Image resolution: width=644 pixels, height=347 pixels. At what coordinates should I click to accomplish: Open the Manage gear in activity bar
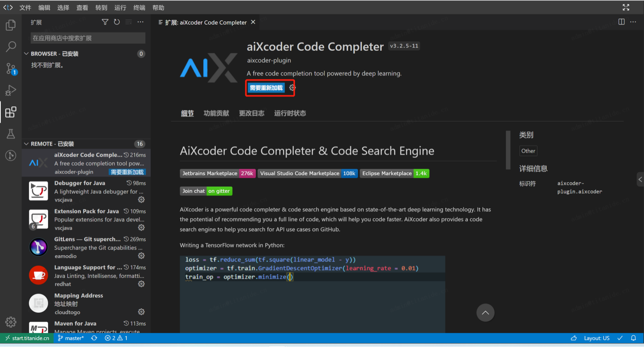[x=11, y=322]
